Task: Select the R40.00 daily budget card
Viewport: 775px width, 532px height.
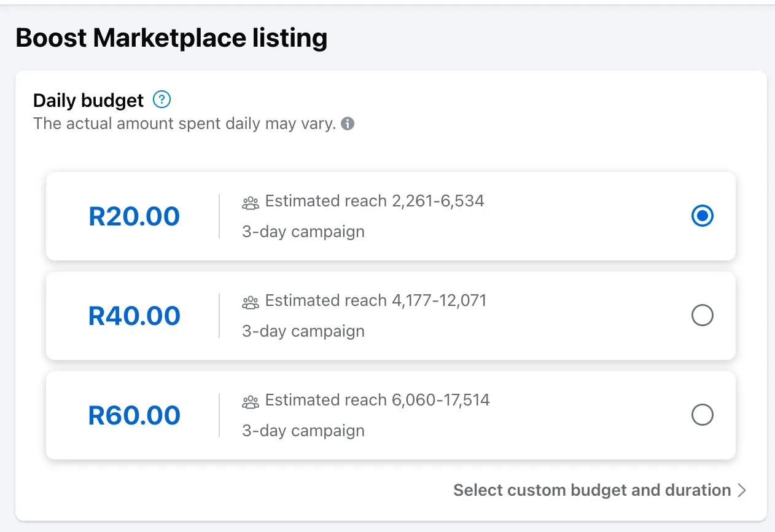Action: (391, 316)
